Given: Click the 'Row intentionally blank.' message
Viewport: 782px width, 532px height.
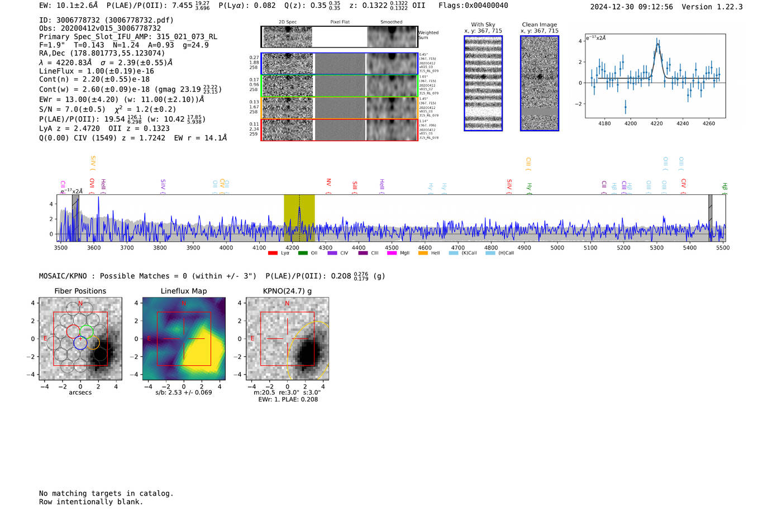Looking at the screenshot, I should (91, 502).
